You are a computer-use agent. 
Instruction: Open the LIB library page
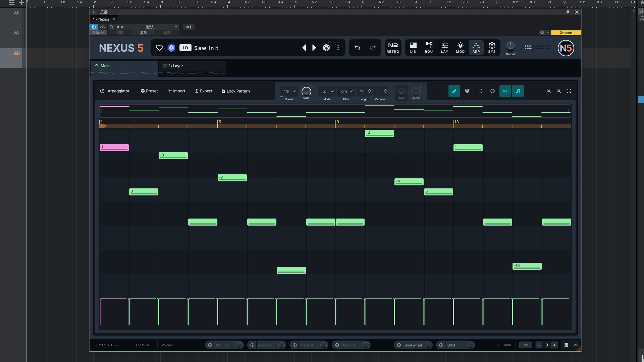click(x=413, y=48)
